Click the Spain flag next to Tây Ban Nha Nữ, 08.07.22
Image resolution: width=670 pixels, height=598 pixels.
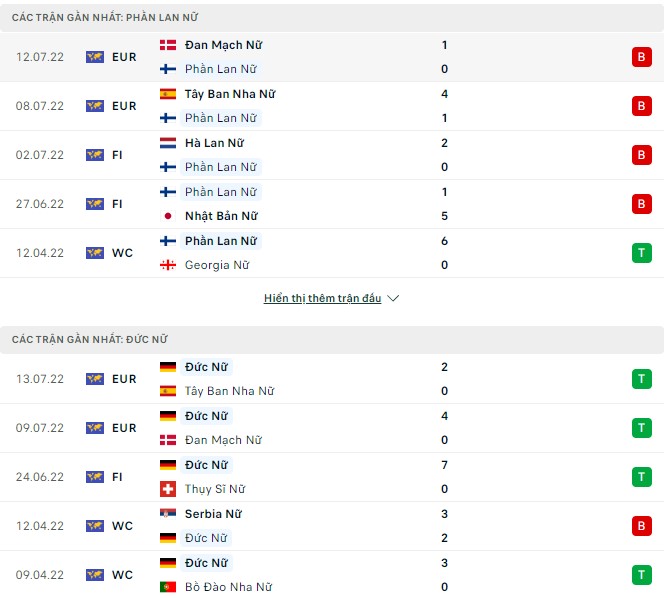(168, 94)
